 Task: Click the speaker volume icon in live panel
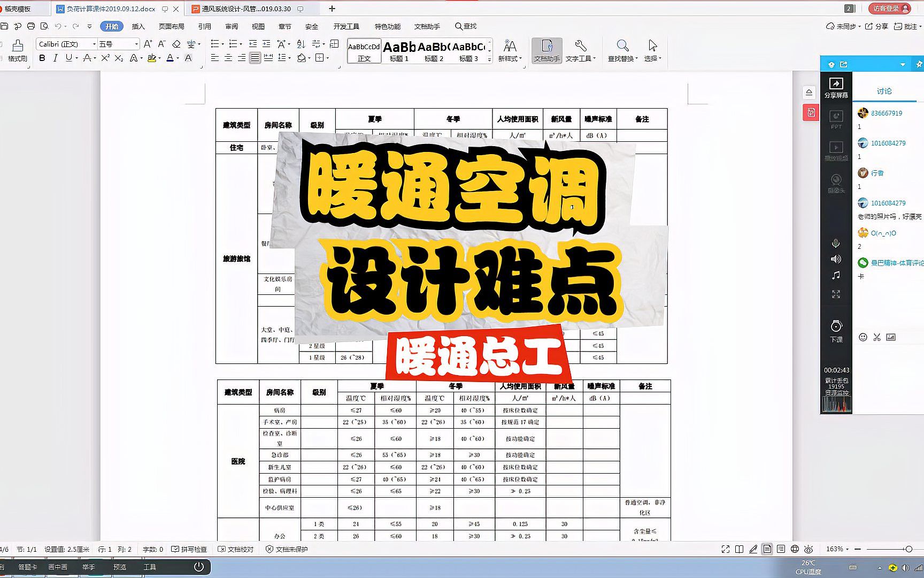(836, 259)
